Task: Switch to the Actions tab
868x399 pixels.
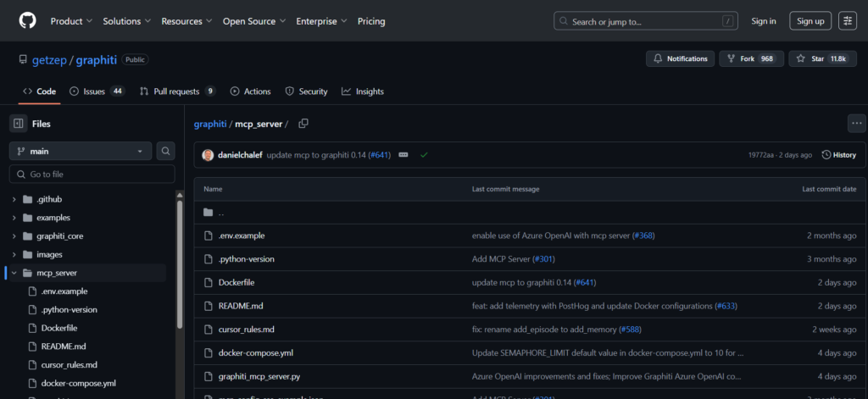Action: [x=250, y=91]
